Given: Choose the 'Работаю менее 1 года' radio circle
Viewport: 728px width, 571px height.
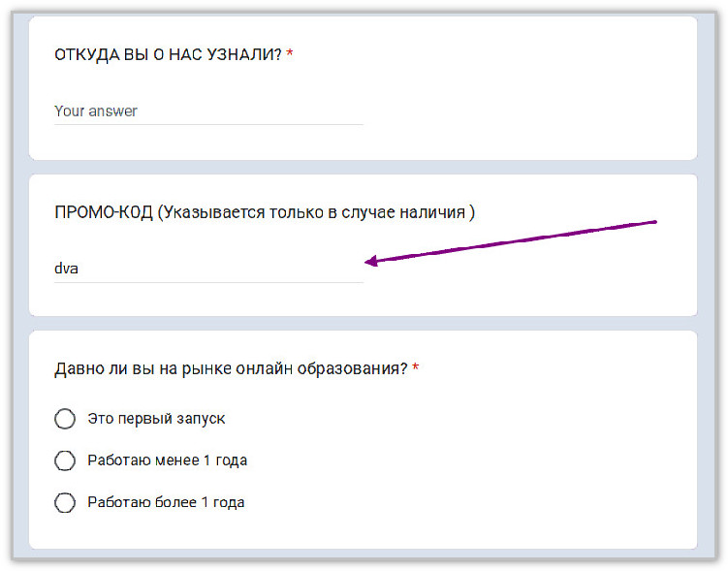Looking at the screenshot, I should pyautogui.click(x=65, y=460).
